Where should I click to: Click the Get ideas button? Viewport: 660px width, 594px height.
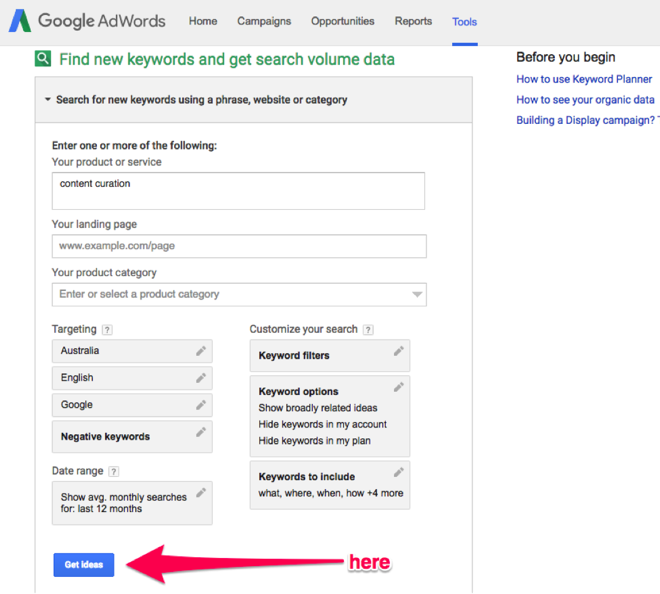[84, 565]
